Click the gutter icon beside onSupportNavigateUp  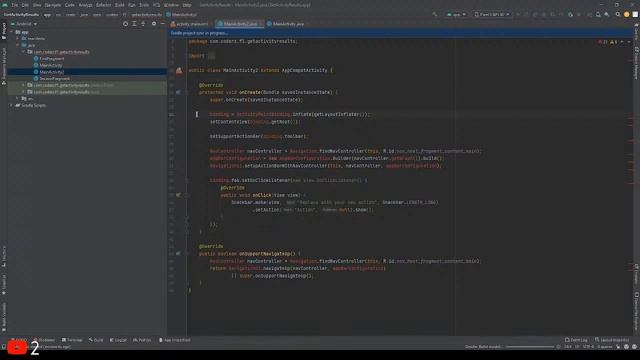point(178,253)
